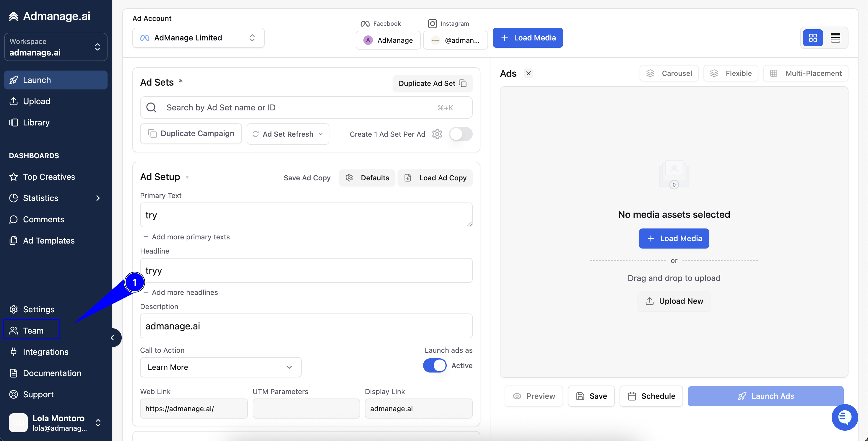Select the Carousel ad format
The width and height of the screenshot is (868, 441).
[x=669, y=73]
